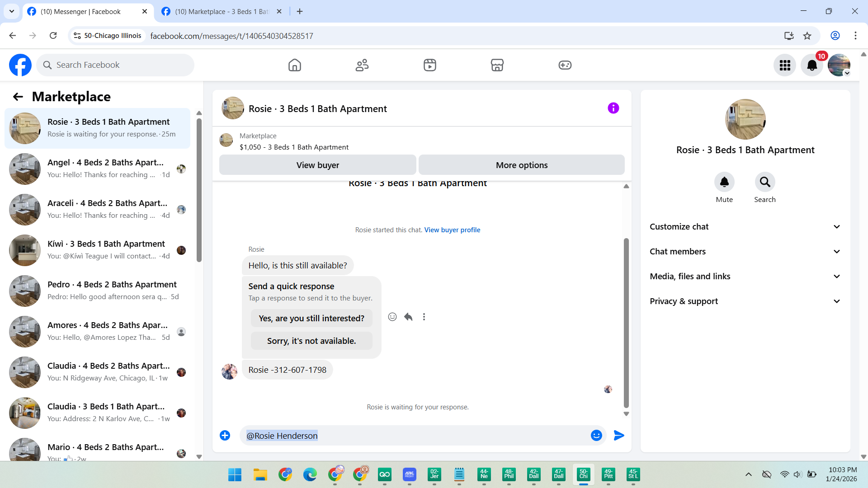Open the Gaming controller icon
868x488 pixels.
click(x=565, y=65)
